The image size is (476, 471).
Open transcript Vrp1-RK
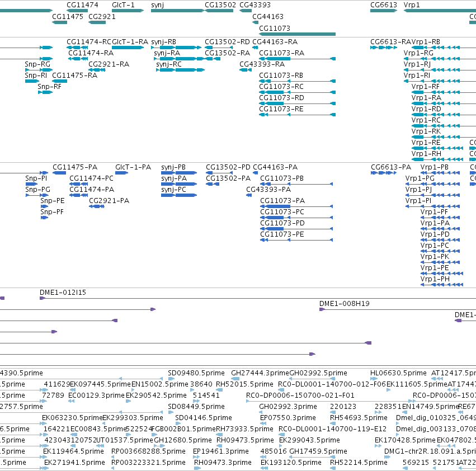426,132
